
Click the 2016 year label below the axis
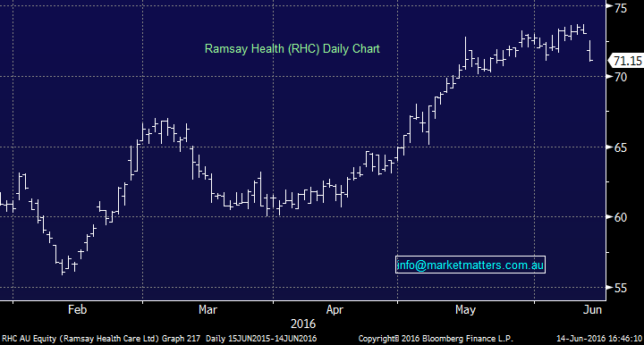tap(303, 324)
